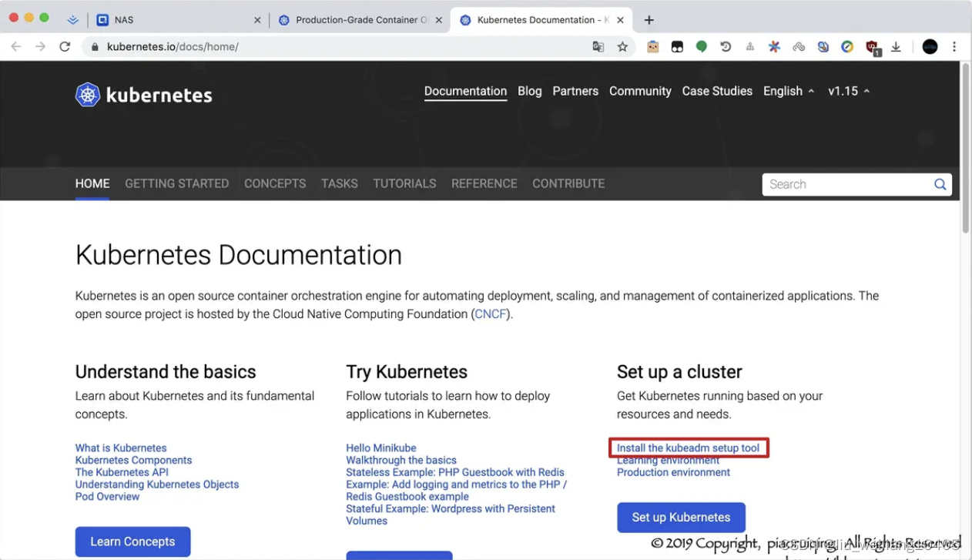Click the history clock extension icon

[x=726, y=47]
